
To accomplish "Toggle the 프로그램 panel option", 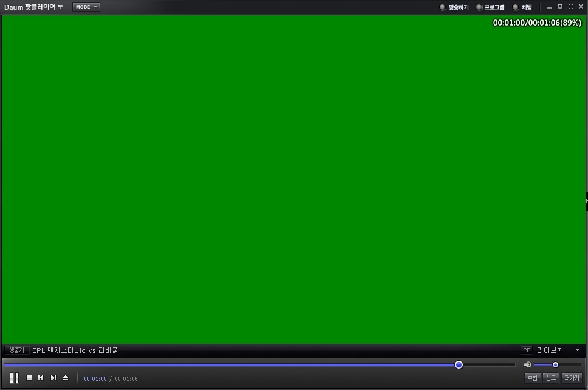I will (490, 7).
